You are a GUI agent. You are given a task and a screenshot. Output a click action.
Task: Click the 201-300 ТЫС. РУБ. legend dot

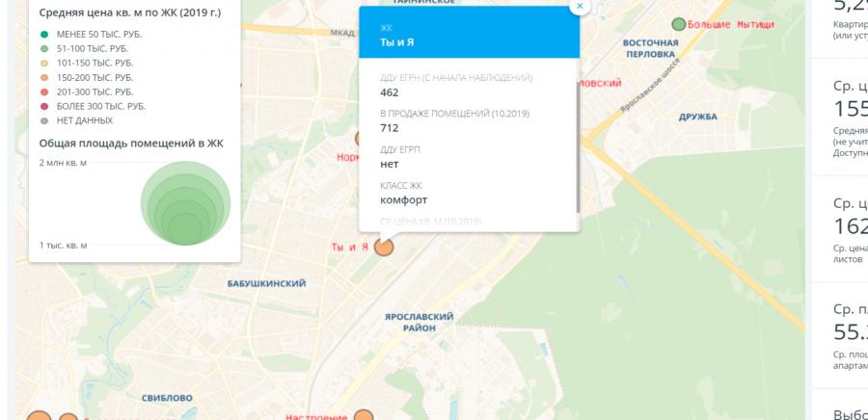(44, 92)
